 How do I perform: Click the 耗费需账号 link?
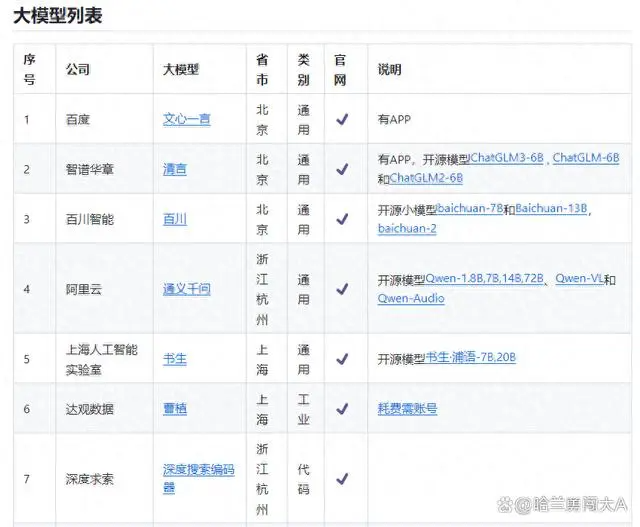[x=407, y=408]
